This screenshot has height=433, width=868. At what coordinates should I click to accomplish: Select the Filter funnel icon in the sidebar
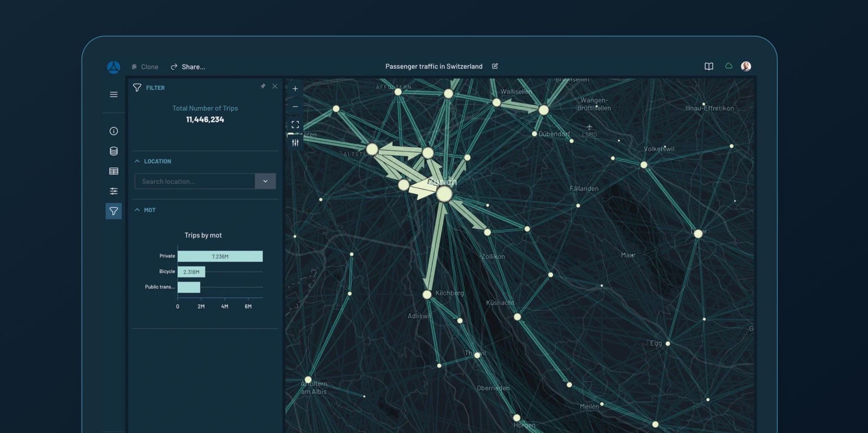tap(113, 211)
